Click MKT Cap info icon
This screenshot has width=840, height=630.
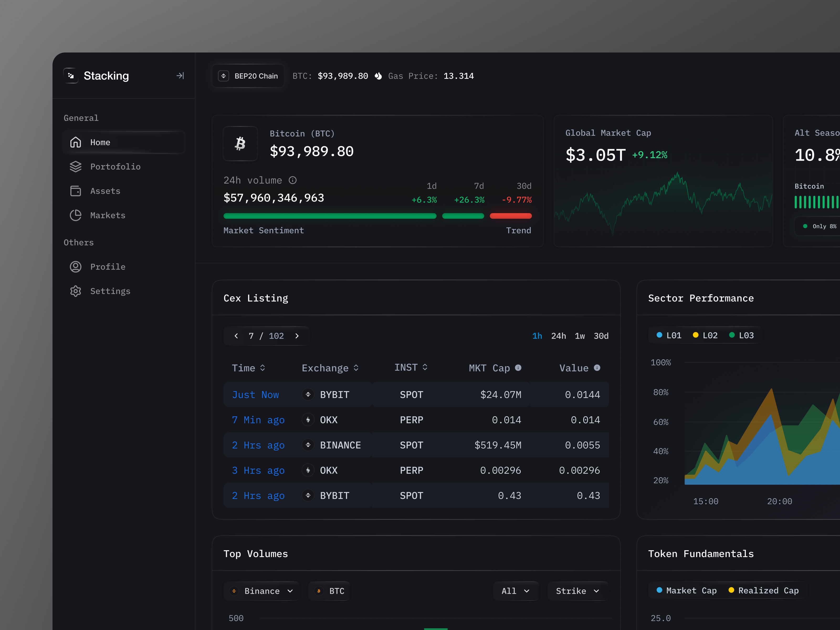[518, 367]
